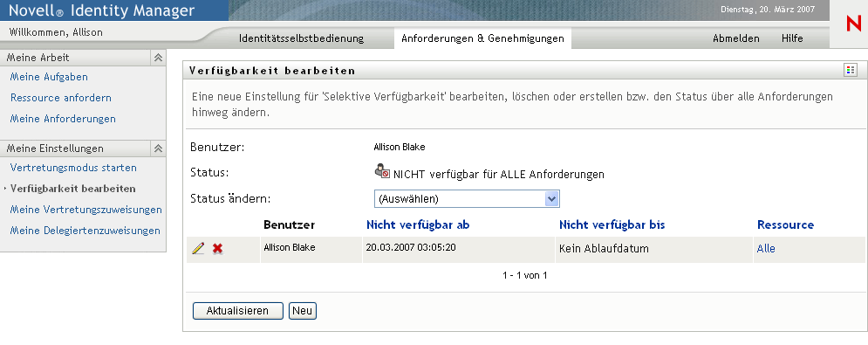This screenshot has width=868, height=345.
Task: Click the Alle resource link
Action: (x=766, y=249)
